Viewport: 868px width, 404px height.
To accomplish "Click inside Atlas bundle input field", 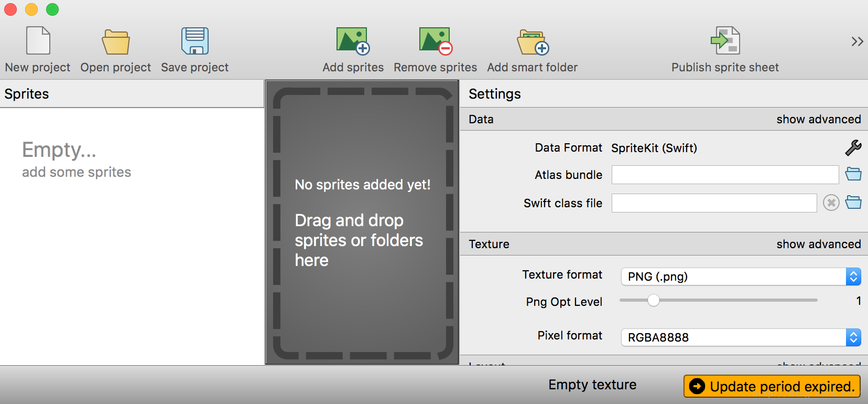I will tap(725, 175).
